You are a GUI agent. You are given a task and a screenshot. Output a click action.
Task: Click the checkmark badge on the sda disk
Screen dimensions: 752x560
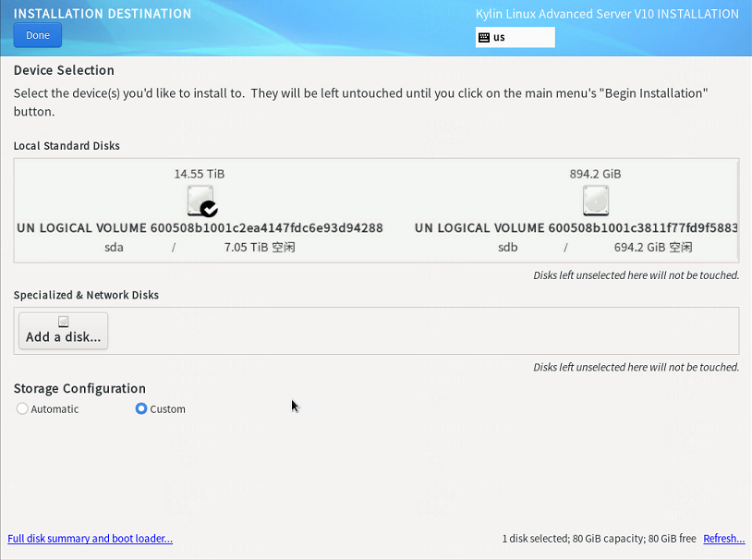pos(209,209)
